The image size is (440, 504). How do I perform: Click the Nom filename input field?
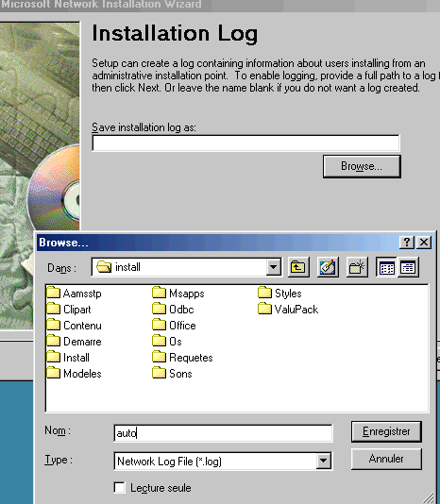223,433
